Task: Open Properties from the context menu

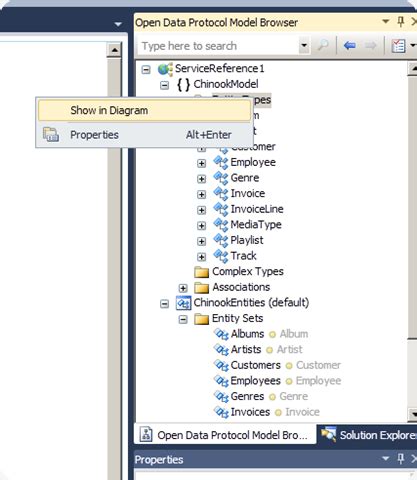Action: [144, 135]
